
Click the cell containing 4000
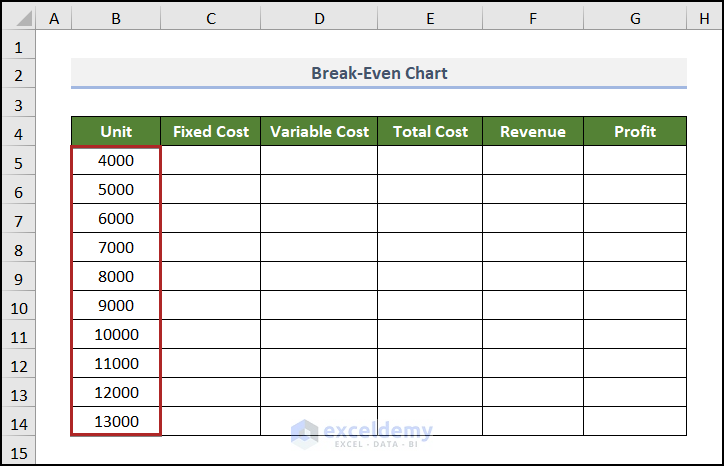[x=116, y=161]
